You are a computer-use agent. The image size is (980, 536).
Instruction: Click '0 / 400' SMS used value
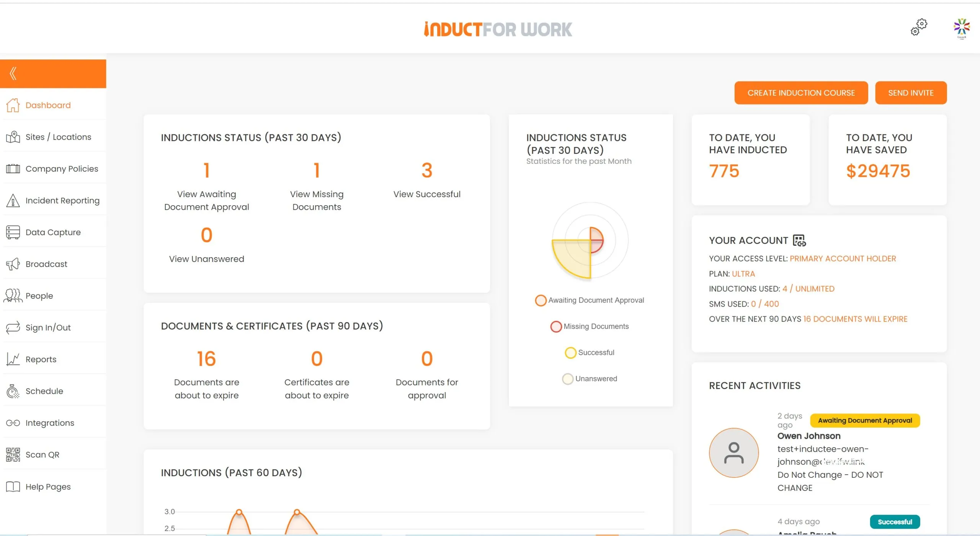[x=764, y=304]
